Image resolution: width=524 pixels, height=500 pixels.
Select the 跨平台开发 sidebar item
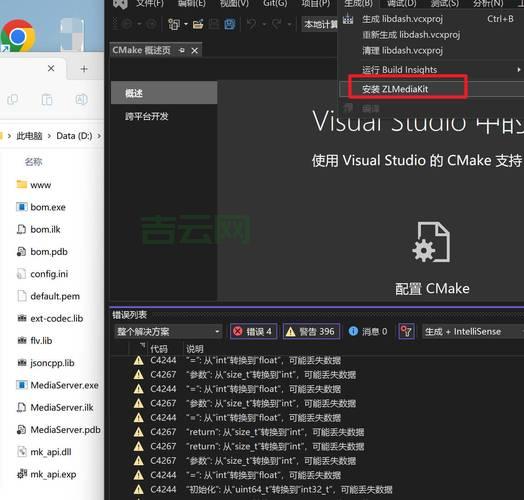point(164,116)
